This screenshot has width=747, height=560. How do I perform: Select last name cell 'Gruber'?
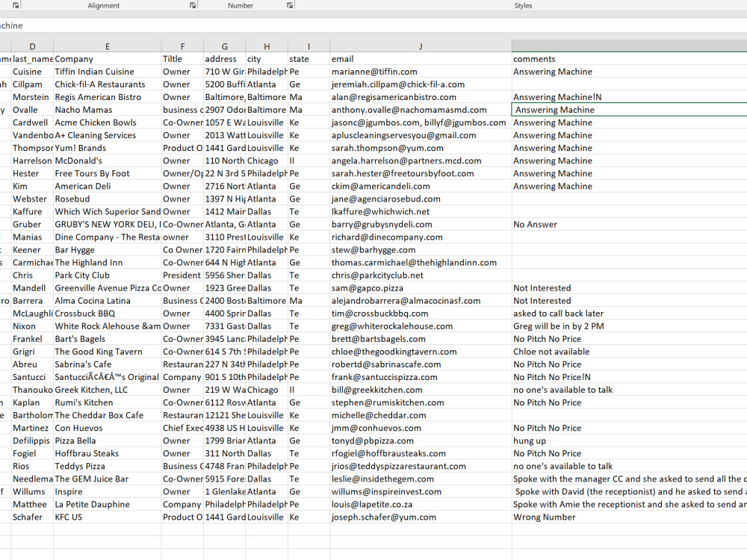(32, 225)
